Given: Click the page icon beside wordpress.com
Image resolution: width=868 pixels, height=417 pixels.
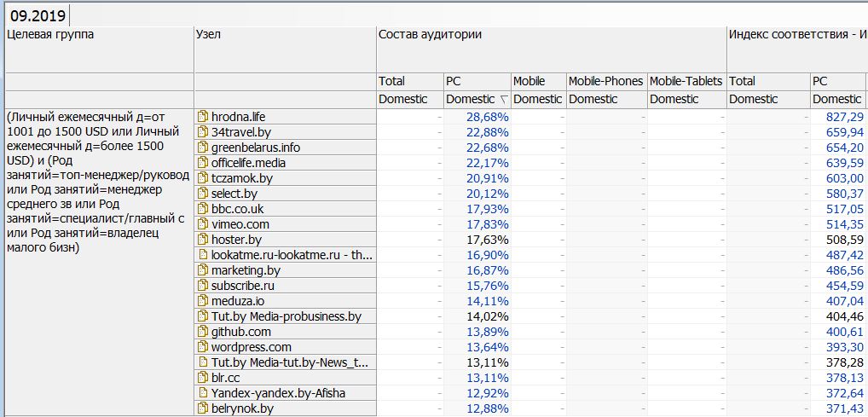Looking at the screenshot, I should coord(203,347).
